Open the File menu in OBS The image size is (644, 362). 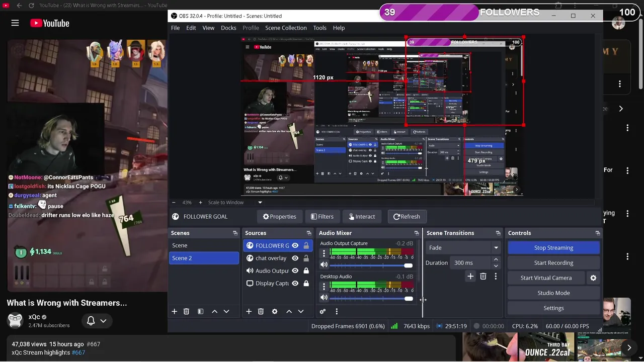[175, 28]
